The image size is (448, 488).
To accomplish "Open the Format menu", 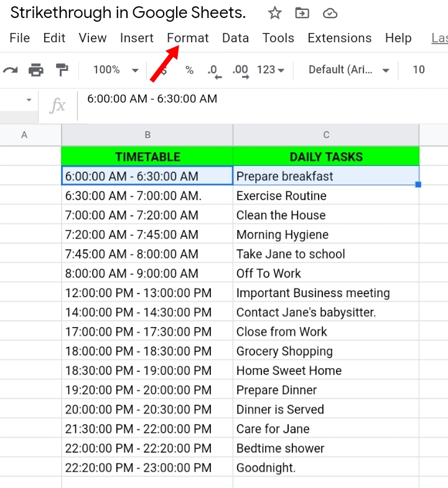I will coord(187,38).
